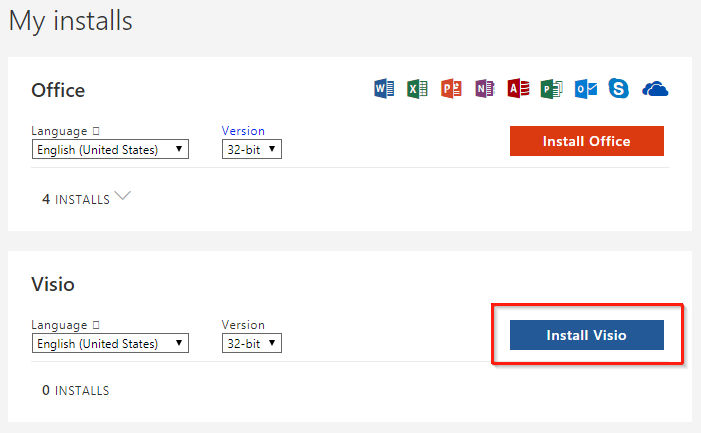The width and height of the screenshot is (701, 433).
Task: Click the Visio section heading
Action: pyautogui.click(x=53, y=284)
